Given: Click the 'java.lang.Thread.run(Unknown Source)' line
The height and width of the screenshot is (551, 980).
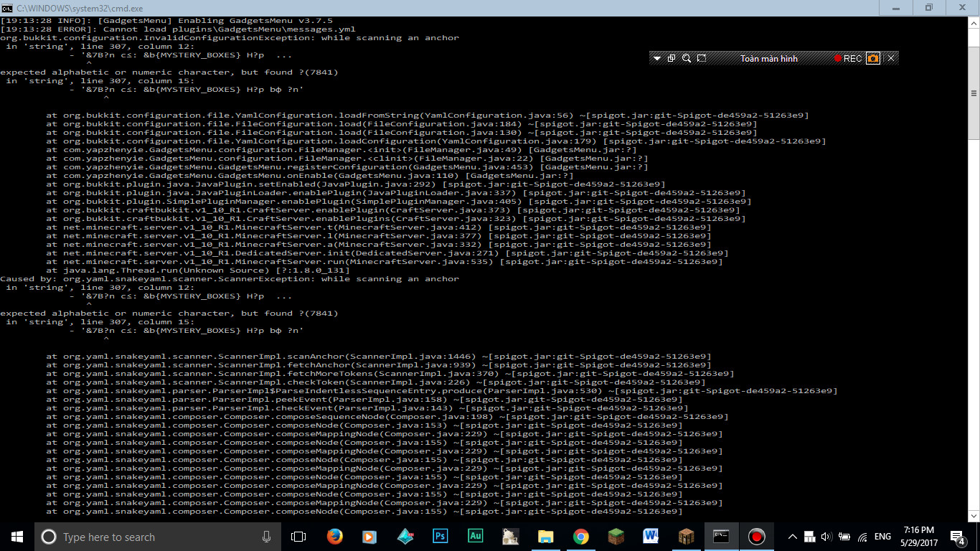Looking at the screenshot, I should coord(198,270).
